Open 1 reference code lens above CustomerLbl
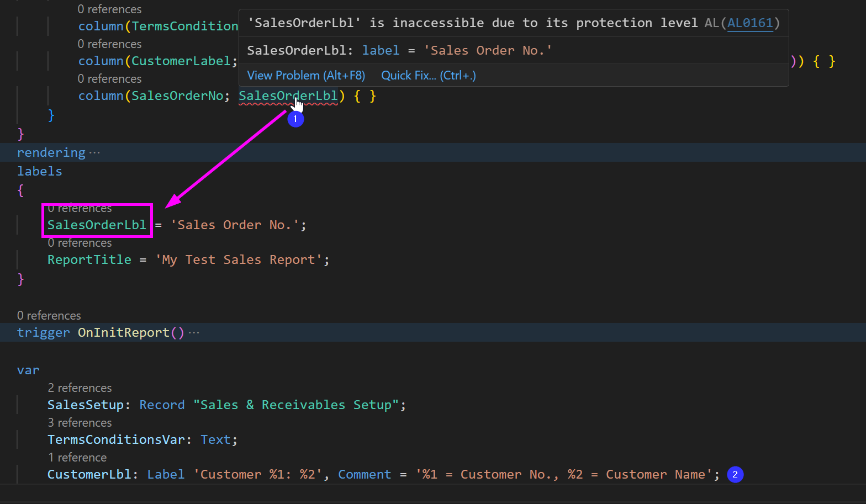The width and height of the screenshot is (866, 504). tap(77, 458)
